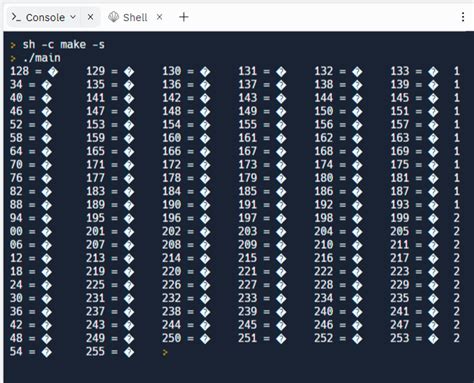Open the Console tab dropdown chevron
The image size is (474, 383).
[73, 17]
